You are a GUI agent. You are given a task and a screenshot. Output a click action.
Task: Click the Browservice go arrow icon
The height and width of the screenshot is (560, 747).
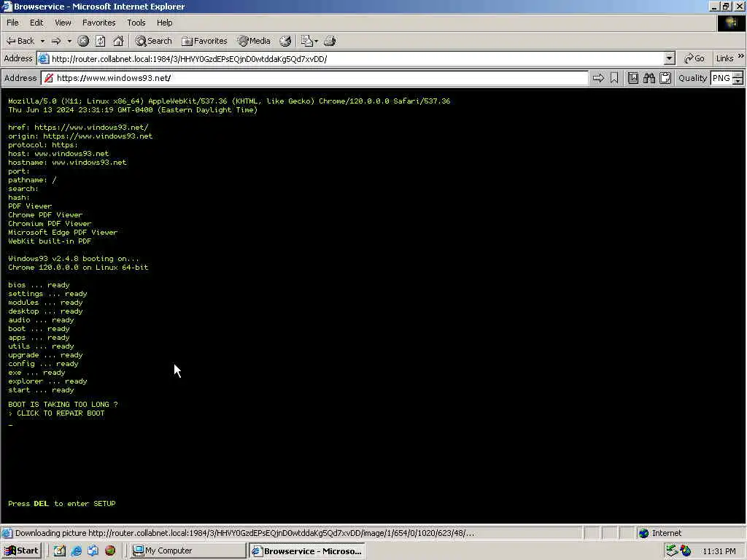click(x=598, y=78)
